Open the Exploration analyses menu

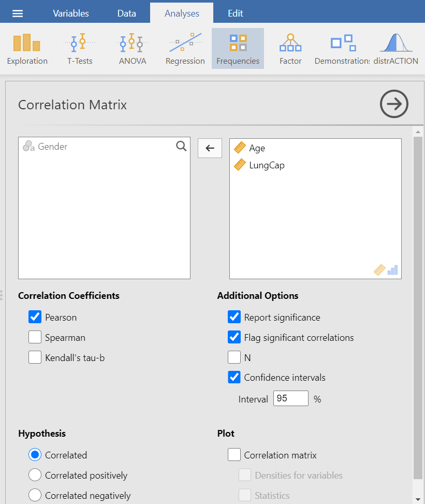click(x=27, y=50)
